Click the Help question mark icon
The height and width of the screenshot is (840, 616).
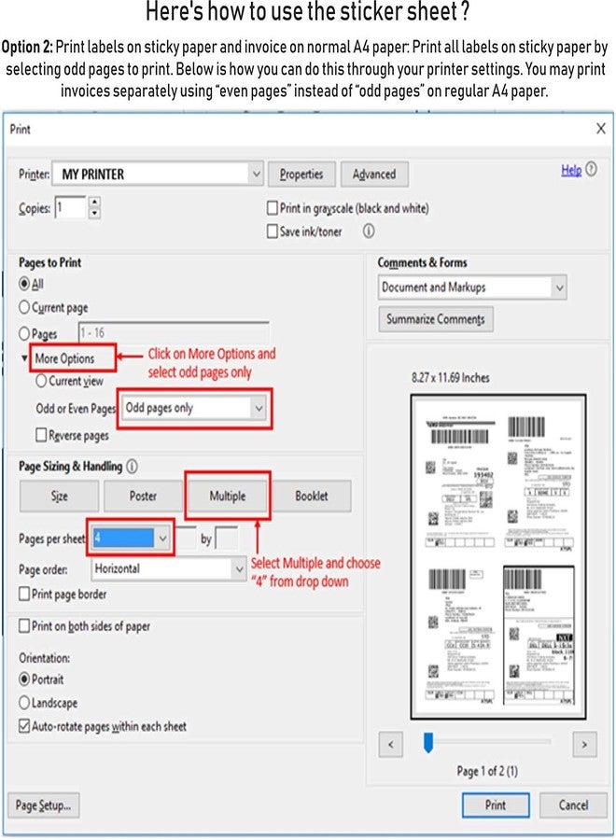coord(592,171)
